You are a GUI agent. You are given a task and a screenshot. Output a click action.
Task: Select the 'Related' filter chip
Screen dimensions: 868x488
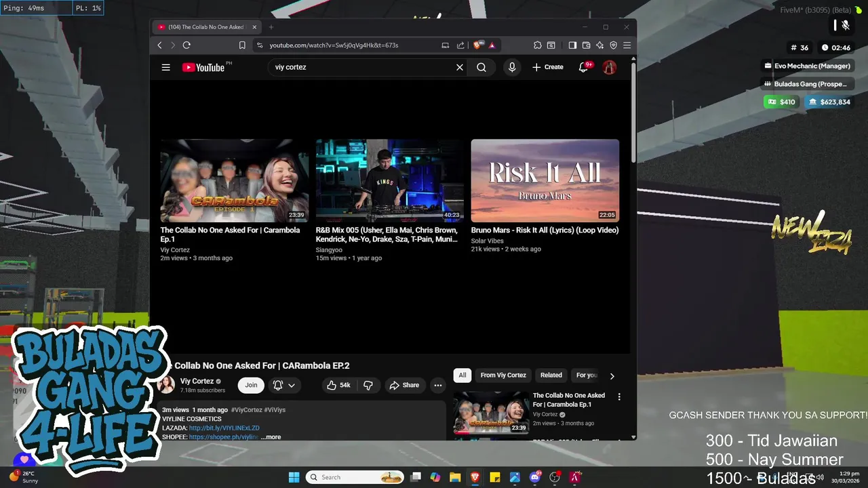(x=551, y=375)
